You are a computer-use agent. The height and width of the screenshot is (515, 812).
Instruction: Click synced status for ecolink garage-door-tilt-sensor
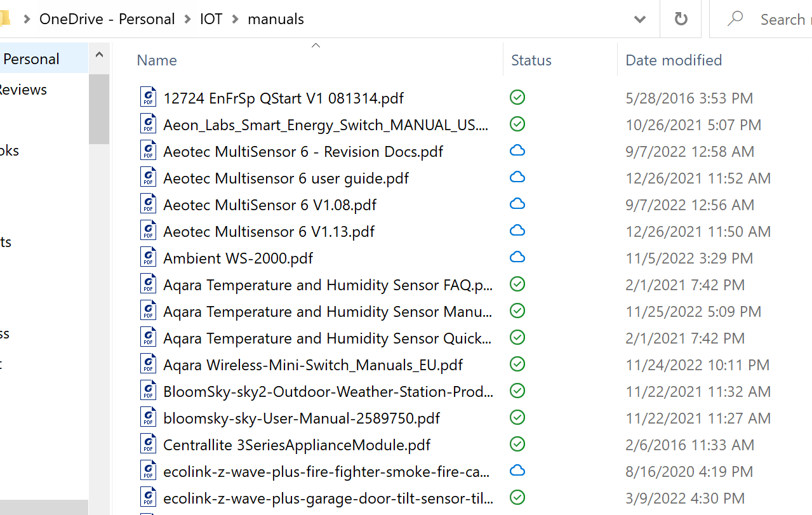(517, 497)
